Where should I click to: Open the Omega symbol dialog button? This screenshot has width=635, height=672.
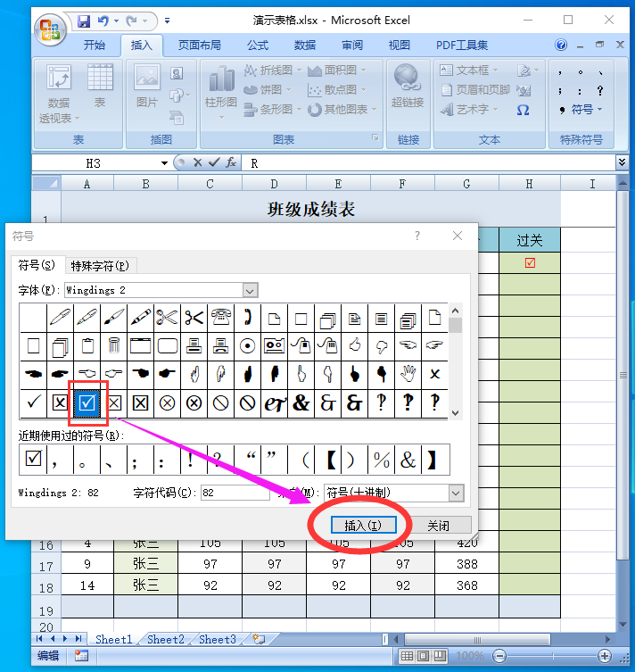[523, 110]
